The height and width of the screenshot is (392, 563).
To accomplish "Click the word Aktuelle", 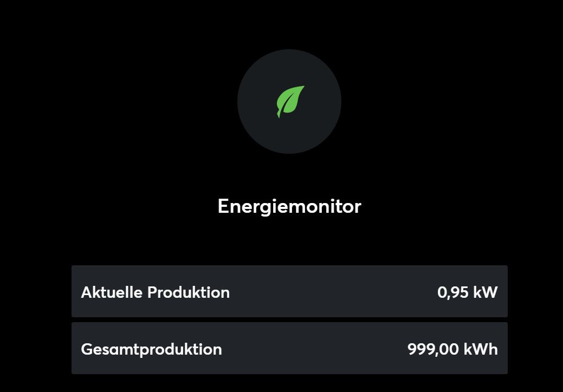I will click(x=112, y=292).
